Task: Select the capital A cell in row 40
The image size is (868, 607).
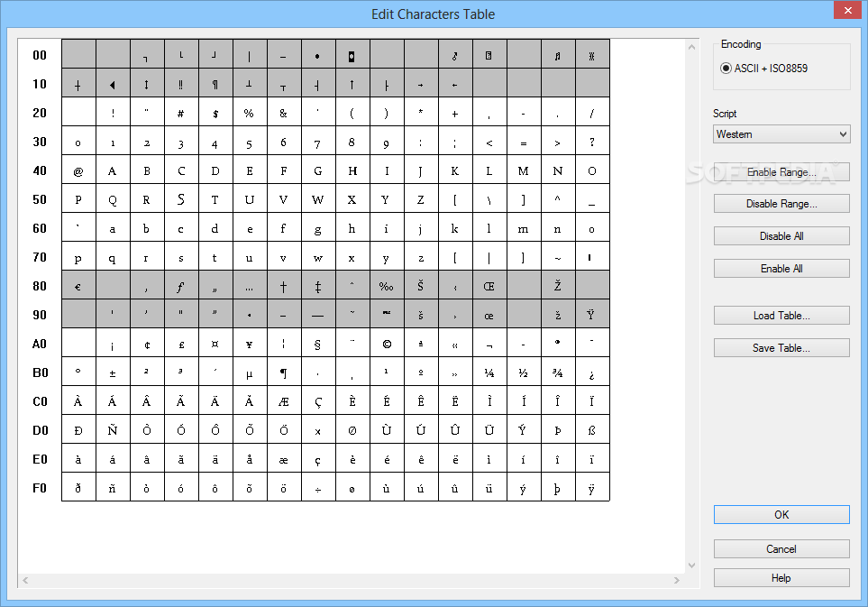Action: click(113, 171)
